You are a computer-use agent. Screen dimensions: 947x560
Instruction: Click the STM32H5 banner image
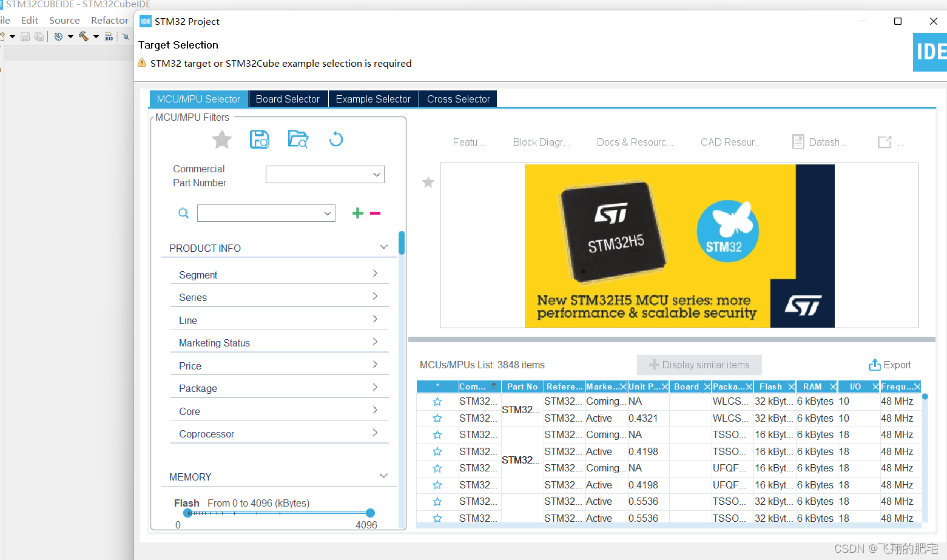click(679, 246)
